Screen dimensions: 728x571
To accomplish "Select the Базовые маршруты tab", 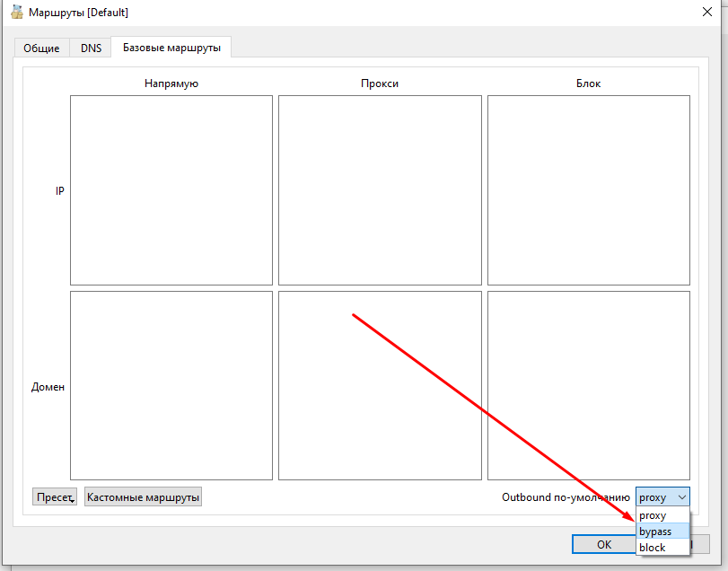I will [171, 48].
